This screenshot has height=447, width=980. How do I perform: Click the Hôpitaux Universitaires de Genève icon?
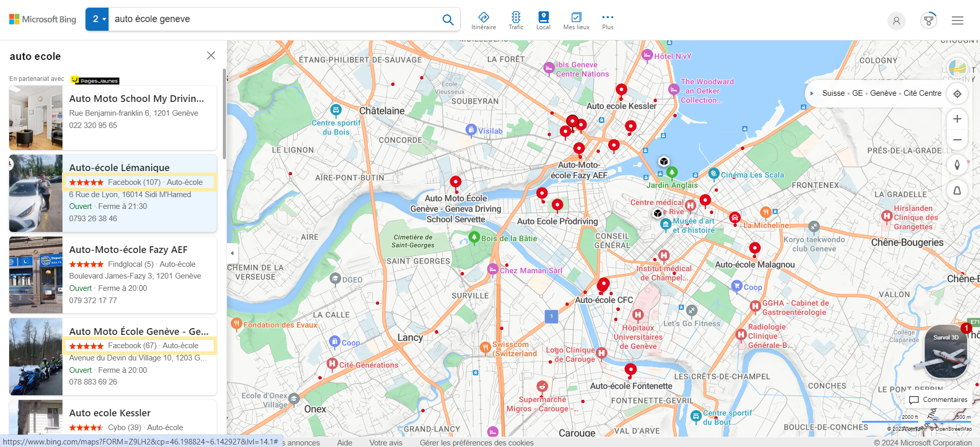[x=638, y=315]
